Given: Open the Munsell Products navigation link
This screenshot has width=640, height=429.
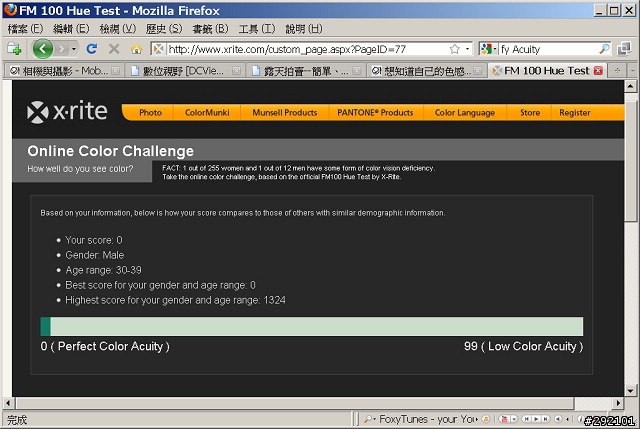Looking at the screenshot, I should coord(284,113).
